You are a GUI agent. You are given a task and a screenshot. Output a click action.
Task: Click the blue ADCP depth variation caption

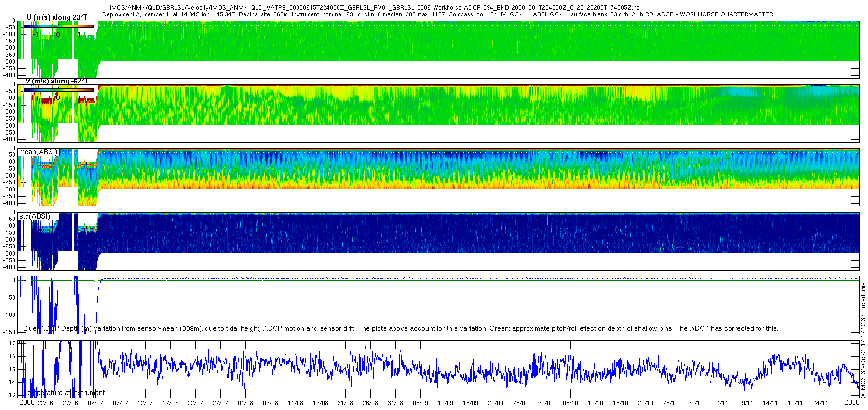tap(400, 328)
